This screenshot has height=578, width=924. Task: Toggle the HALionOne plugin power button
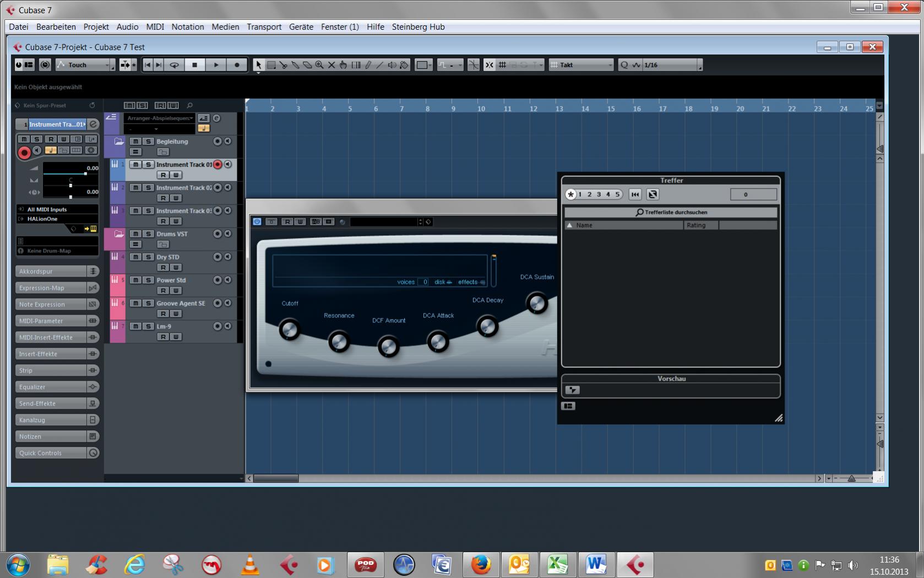tap(257, 222)
